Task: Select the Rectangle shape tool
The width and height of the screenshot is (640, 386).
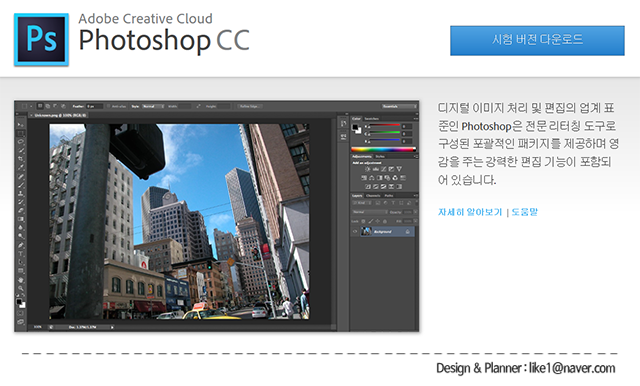Action: pos(20,271)
